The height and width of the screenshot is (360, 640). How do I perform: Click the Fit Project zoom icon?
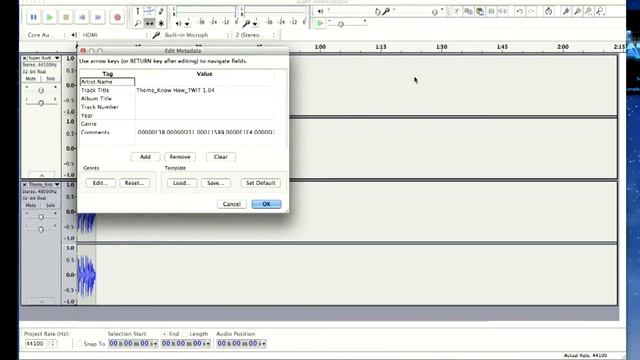tap(600, 11)
